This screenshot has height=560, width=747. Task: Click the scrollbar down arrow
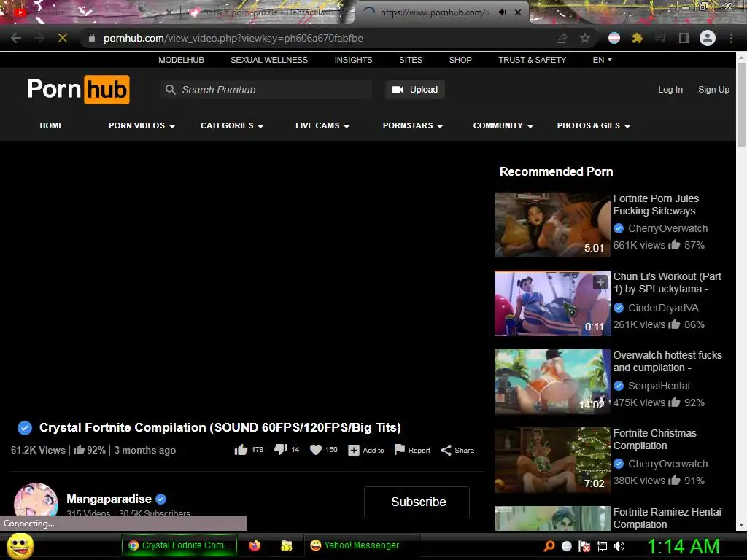741,525
